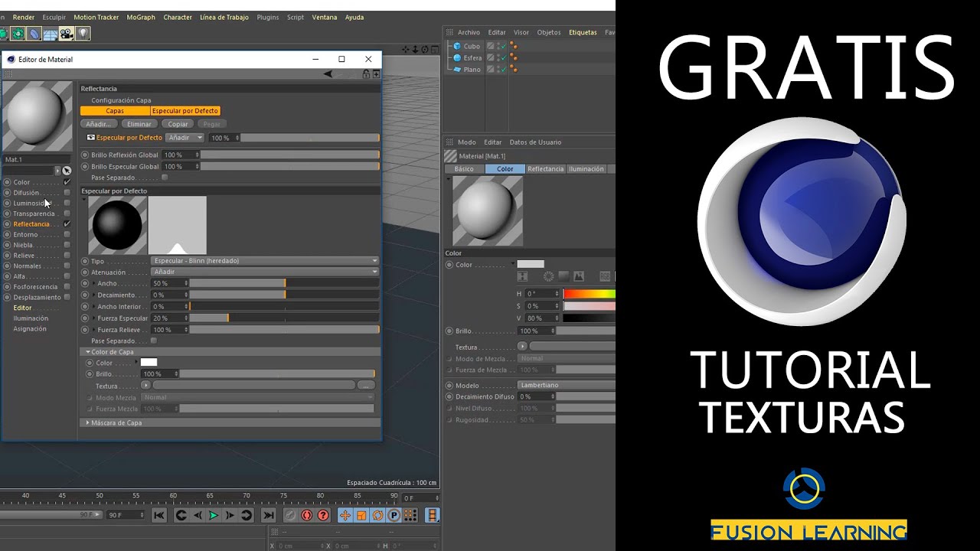Image resolution: width=980 pixels, height=551 pixels.
Task: Toggle rotation keying icon in timeline
Action: 377,516
